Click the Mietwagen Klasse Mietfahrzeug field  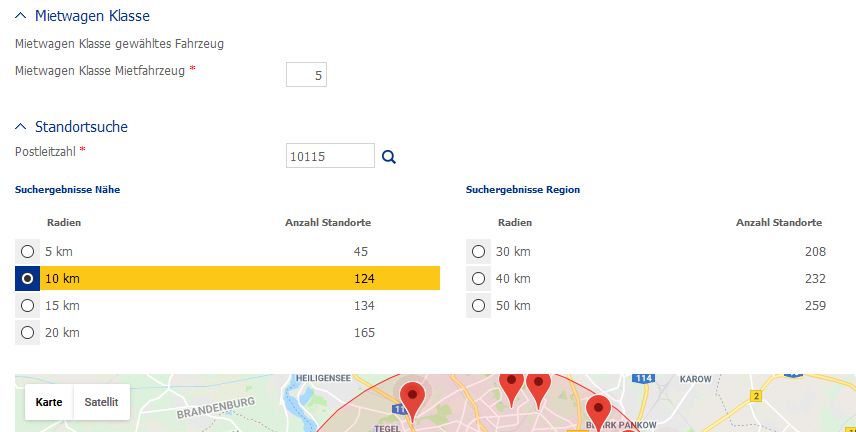point(306,75)
